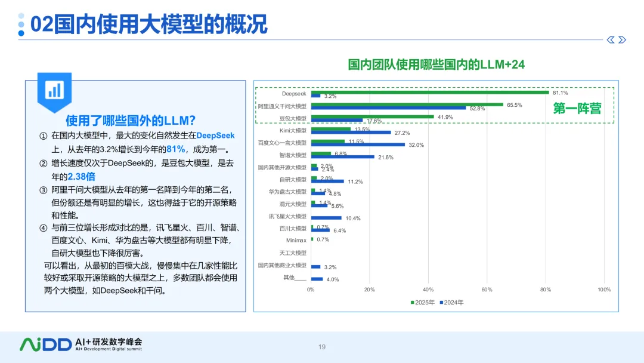The image size is (644, 363).
Task: Click the next slide double-chevron arrow
Action: click(622, 40)
